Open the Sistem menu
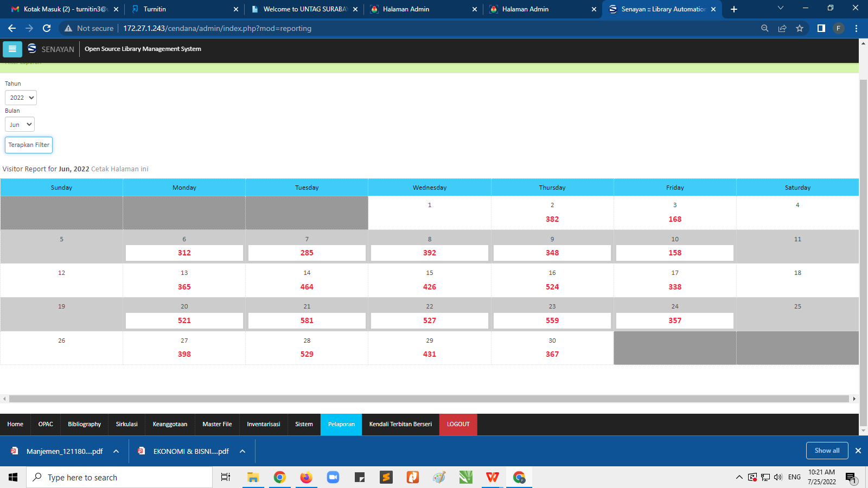 click(304, 424)
